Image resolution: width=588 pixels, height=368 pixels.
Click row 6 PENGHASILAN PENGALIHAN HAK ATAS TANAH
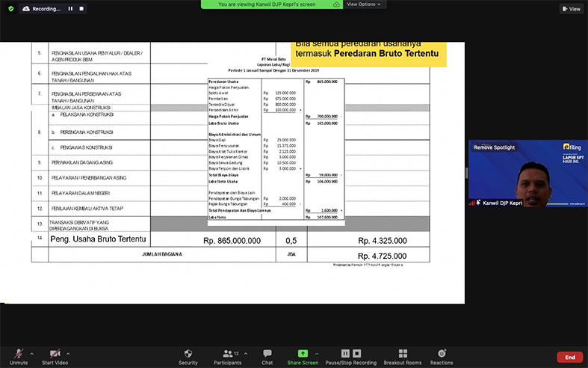(x=91, y=76)
